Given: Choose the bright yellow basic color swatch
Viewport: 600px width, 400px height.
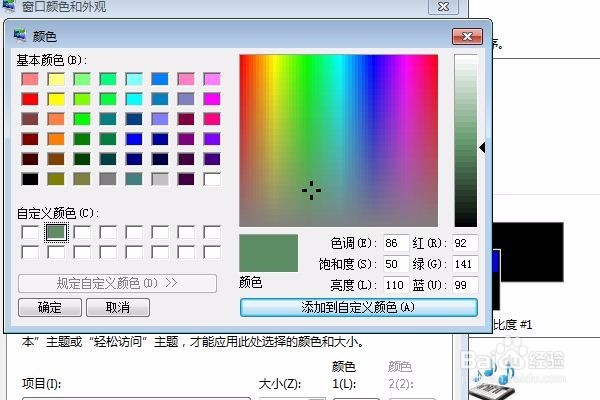Looking at the screenshot, I should pos(56,99).
